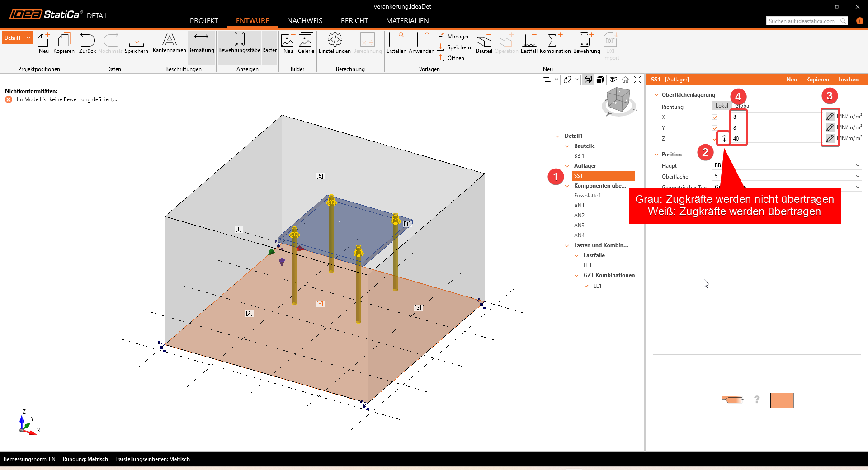The image size is (868, 470).
Task: Open the Einstellungen calculation settings
Action: point(335,40)
